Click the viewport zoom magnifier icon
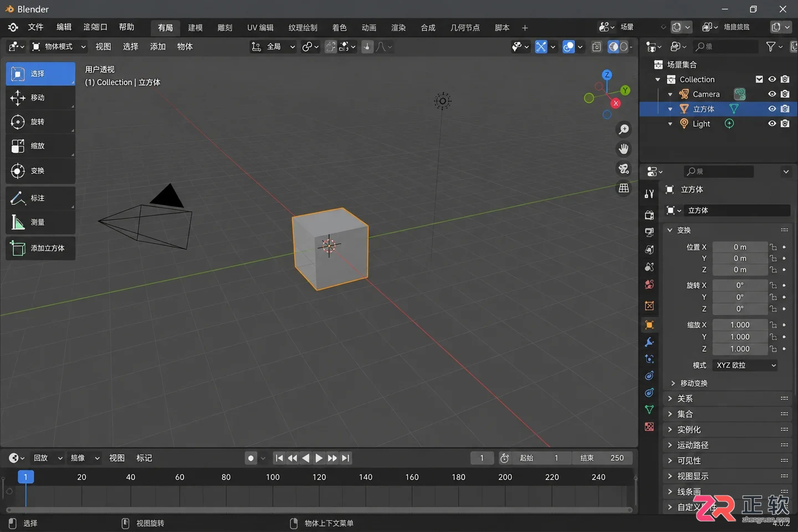This screenshot has width=798, height=532. point(624,129)
